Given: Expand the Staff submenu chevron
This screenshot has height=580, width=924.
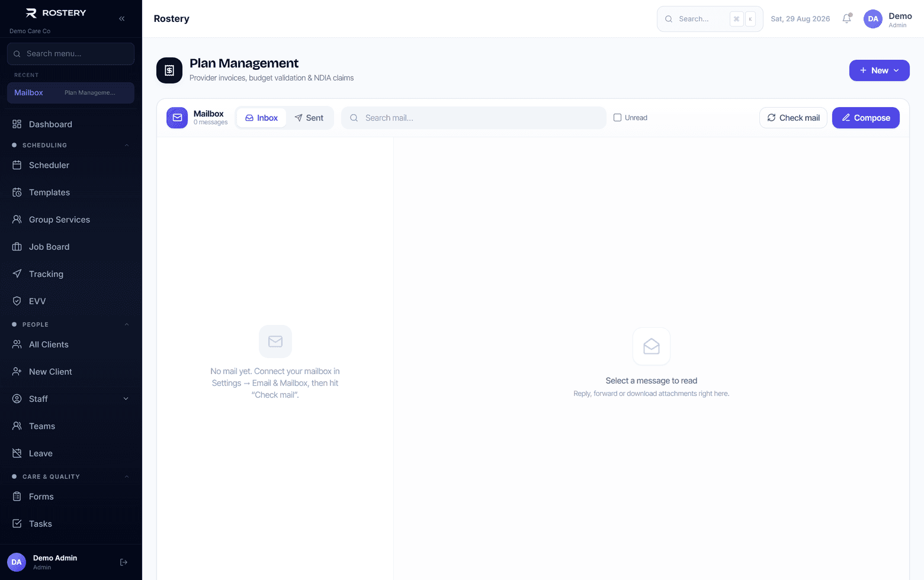Looking at the screenshot, I should (126, 399).
